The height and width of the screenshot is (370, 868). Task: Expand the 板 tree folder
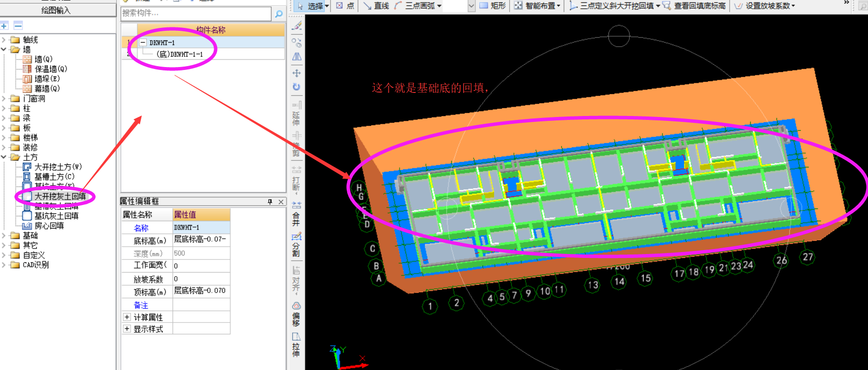point(4,128)
